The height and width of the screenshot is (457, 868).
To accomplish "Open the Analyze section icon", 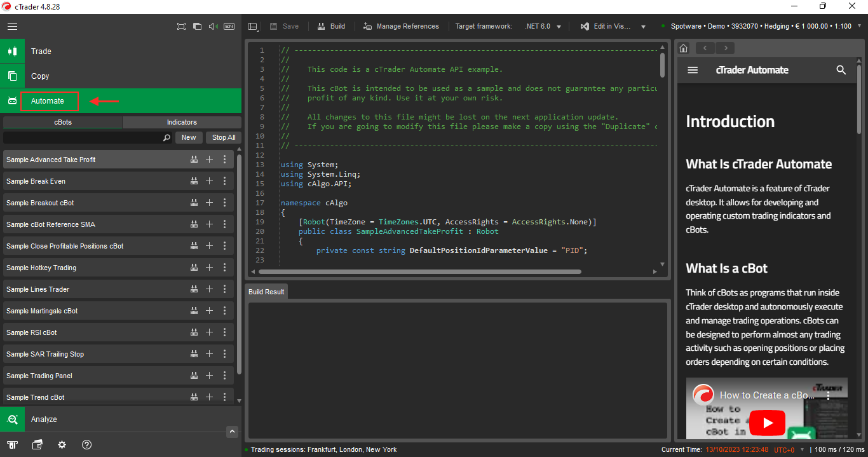I will pyautogui.click(x=12, y=419).
